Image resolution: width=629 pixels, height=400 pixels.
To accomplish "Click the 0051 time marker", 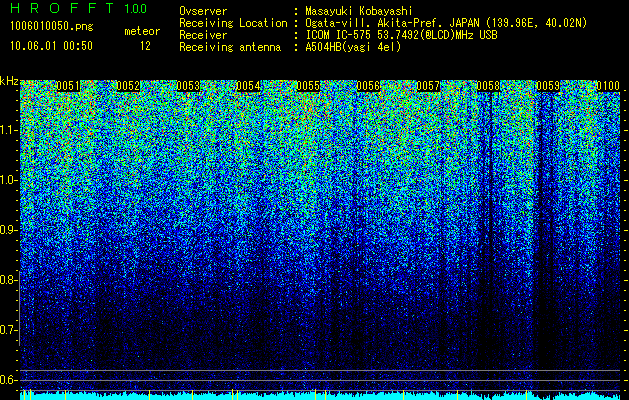I will (68, 86).
